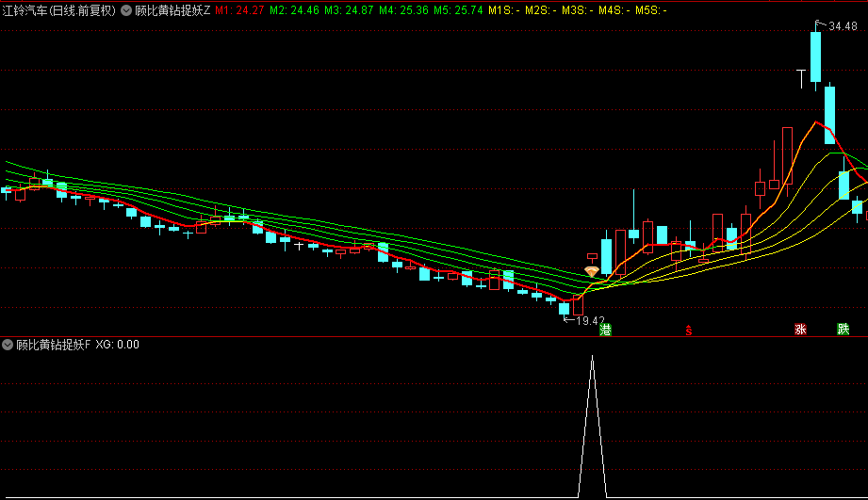Click the white T marker near the peak
Viewport: 868px width, 500px height.
tap(801, 78)
